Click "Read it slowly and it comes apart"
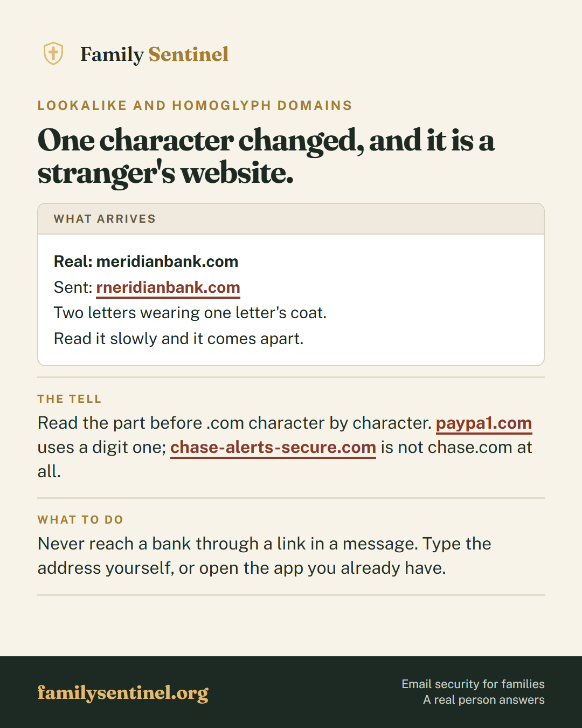This screenshot has width=582, height=728. point(179,339)
